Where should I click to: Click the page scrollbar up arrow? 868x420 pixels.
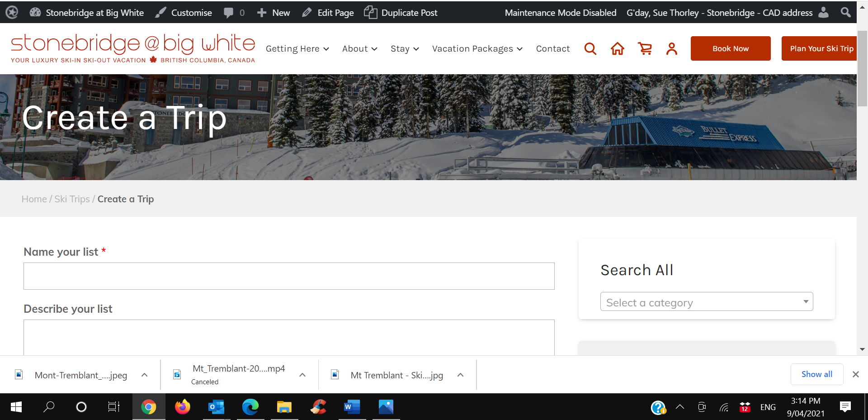862,7
